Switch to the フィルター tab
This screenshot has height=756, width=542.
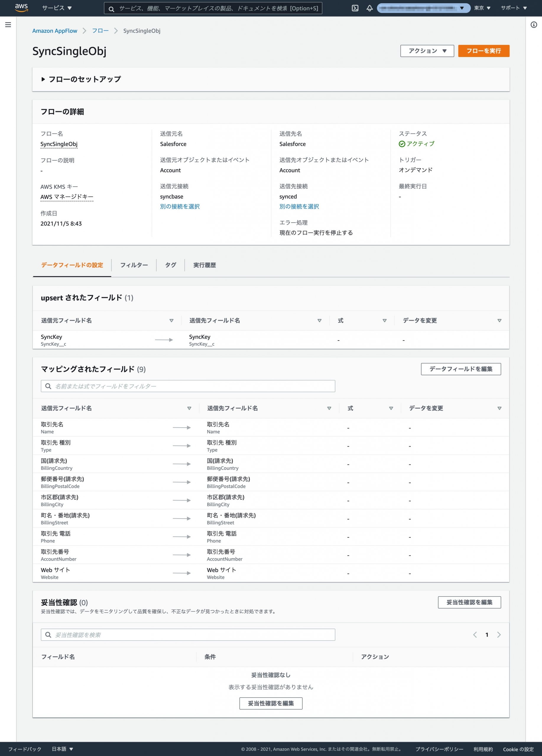coord(134,265)
